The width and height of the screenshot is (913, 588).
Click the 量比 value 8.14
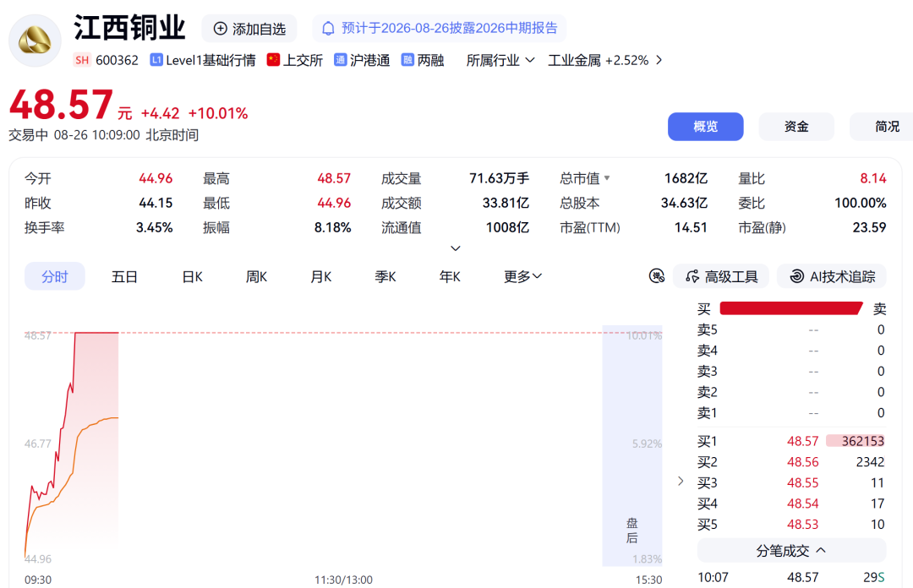[x=872, y=178]
